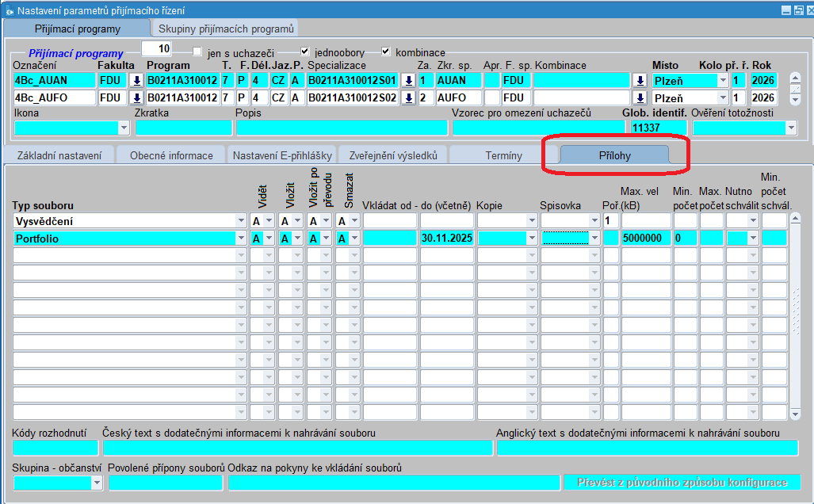Click the arrow button beside Fakulta FDU in the 4Bc_AUAN row
This screenshot has height=504, width=814.
[x=136, y=80]
